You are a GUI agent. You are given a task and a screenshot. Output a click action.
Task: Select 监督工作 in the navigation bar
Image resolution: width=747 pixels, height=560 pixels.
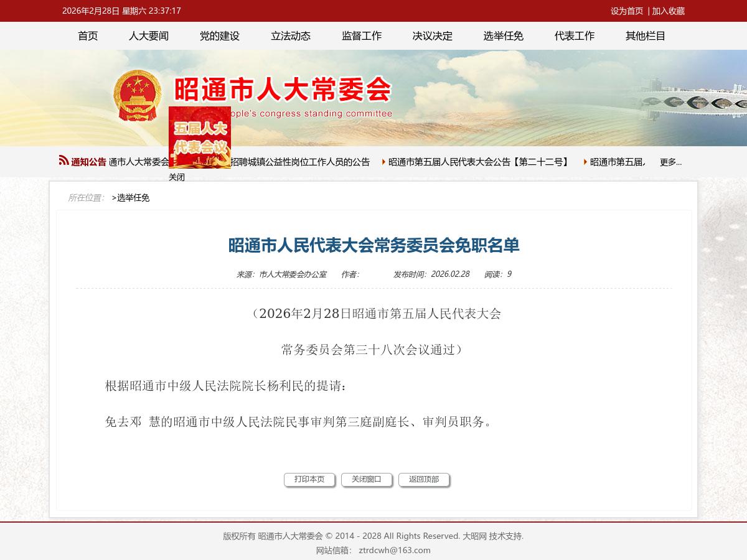coord(361,36)
